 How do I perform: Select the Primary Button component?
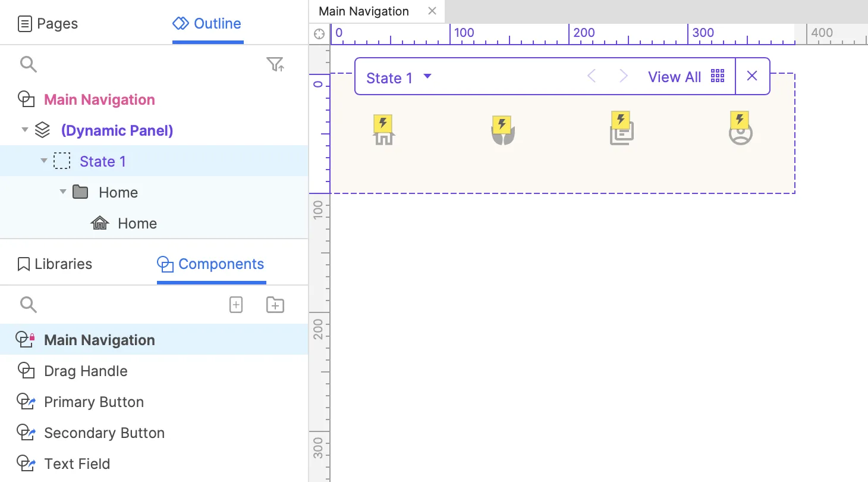pos(94,402)
